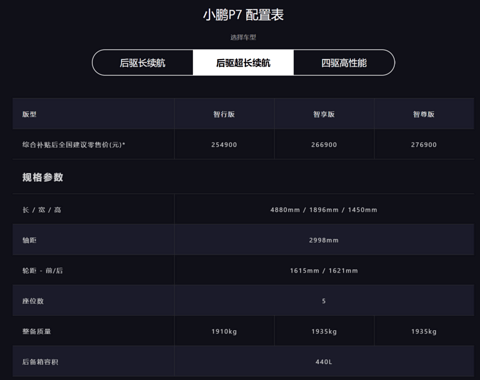The width and height of the screenshot is (480, 380).
Task: Click the 2998mm wheelbase value
Action: click(x=324, y=240)
